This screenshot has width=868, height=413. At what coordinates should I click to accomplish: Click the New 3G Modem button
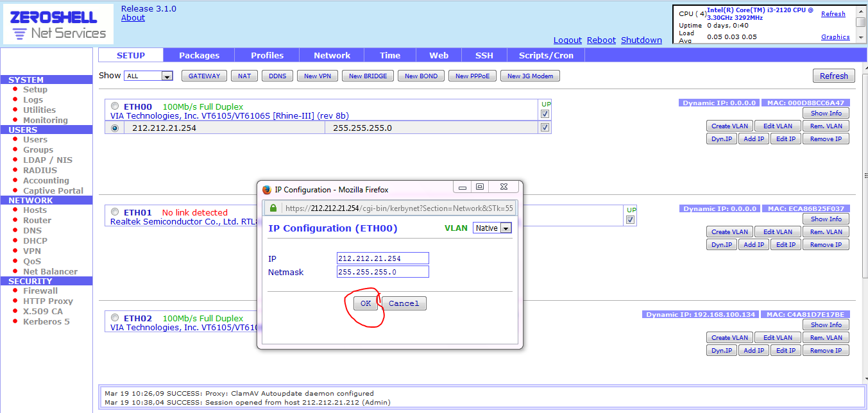tap(530, 76)
